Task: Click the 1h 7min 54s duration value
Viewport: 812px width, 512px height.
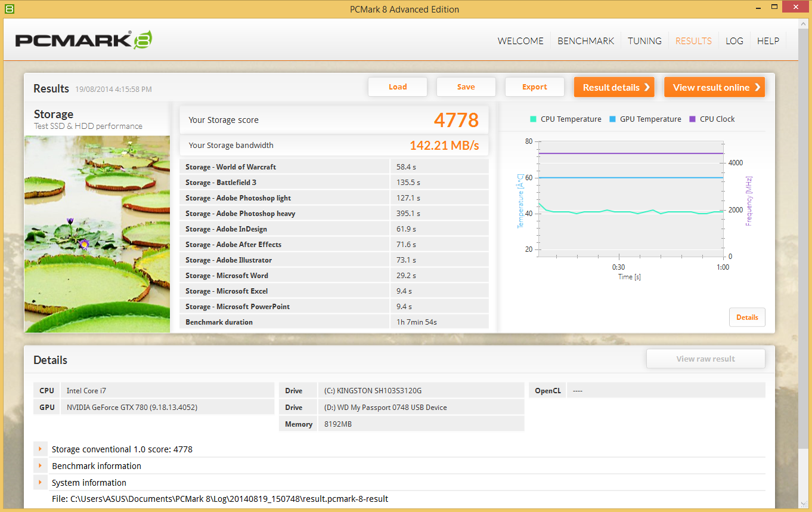Action: pyautogui.click(x=417, y=322)
